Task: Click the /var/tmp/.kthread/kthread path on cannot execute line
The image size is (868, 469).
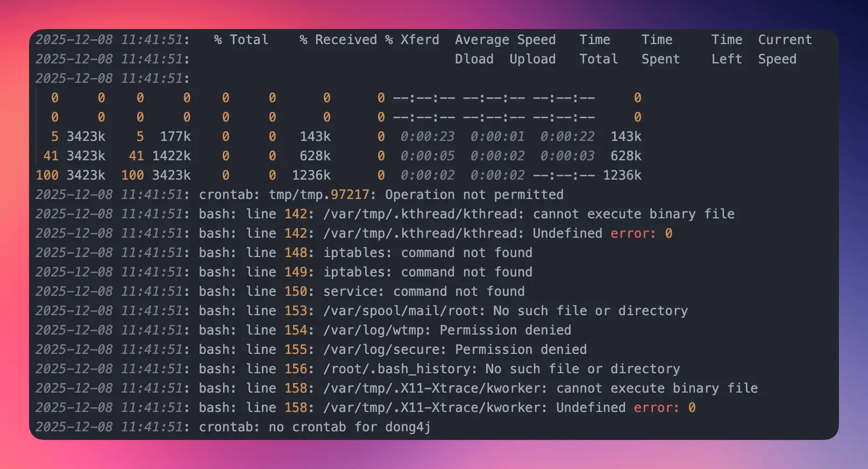Action: [423, 214]
